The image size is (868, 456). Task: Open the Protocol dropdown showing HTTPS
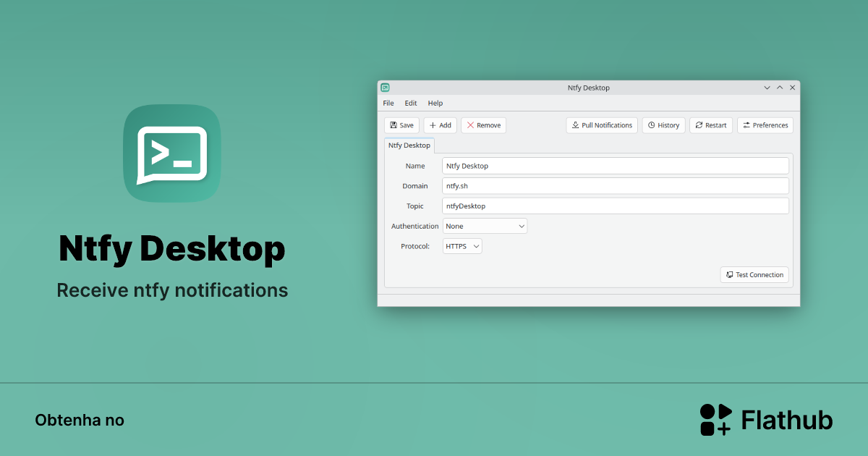(461, 245)
